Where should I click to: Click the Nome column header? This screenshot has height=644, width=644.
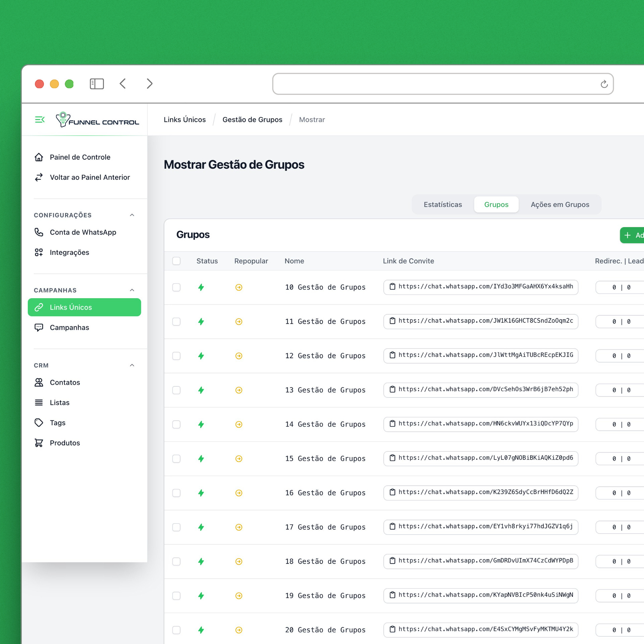point(294,261)
